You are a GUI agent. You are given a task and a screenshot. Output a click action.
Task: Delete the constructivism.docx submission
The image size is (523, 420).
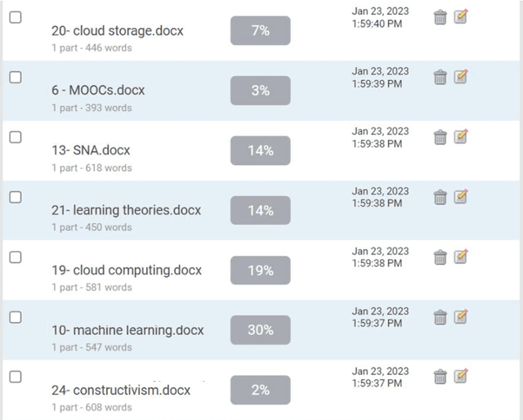pyautogui.click(x=440, y=377)
